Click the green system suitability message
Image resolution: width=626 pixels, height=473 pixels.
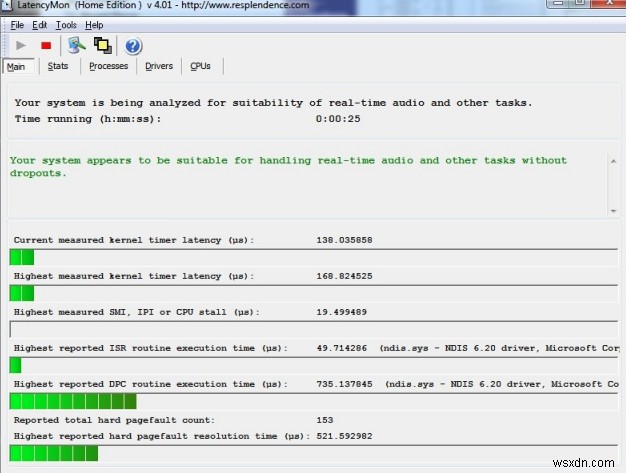[x=288, y=167]
